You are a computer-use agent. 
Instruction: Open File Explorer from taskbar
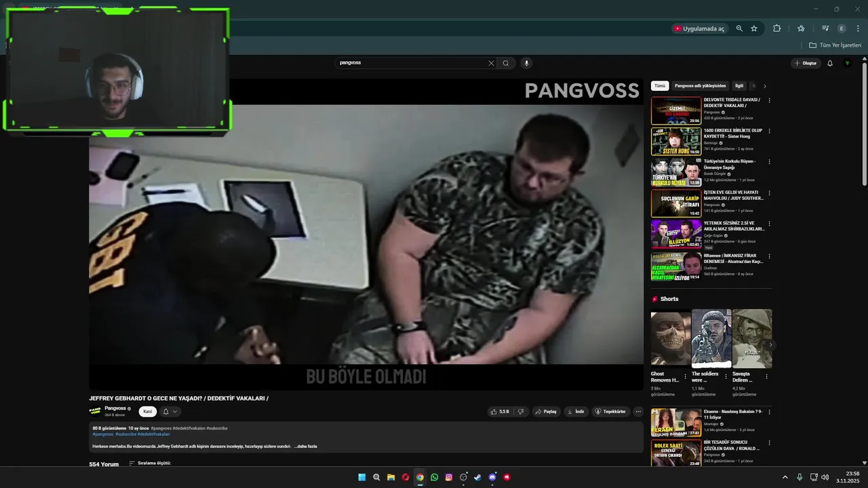(391, 477)
